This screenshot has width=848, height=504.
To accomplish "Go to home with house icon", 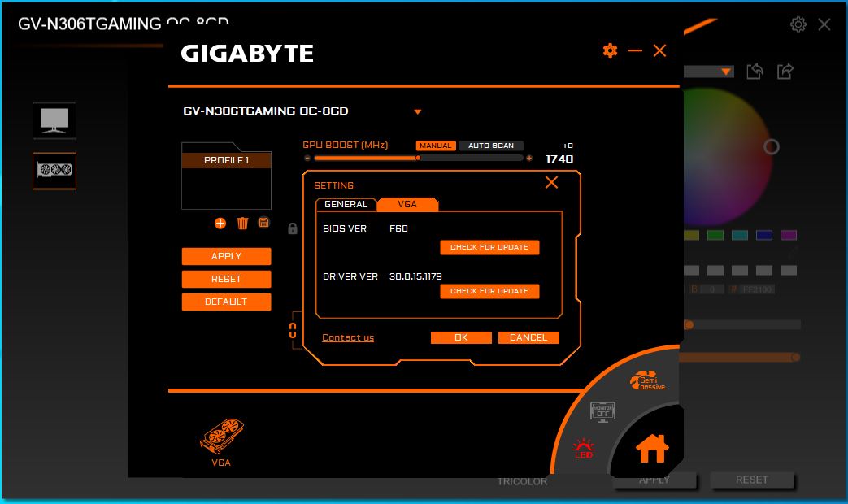I will click(652, 448).
